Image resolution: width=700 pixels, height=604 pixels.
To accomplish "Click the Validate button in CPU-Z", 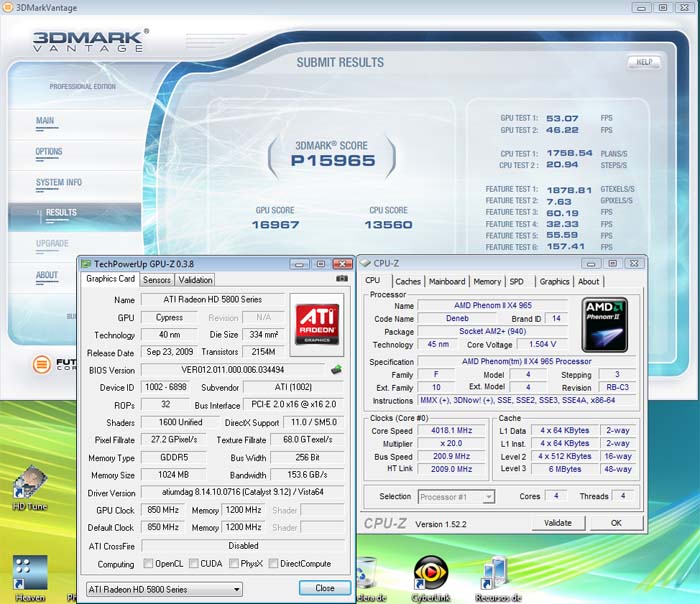I will [558, 523].
